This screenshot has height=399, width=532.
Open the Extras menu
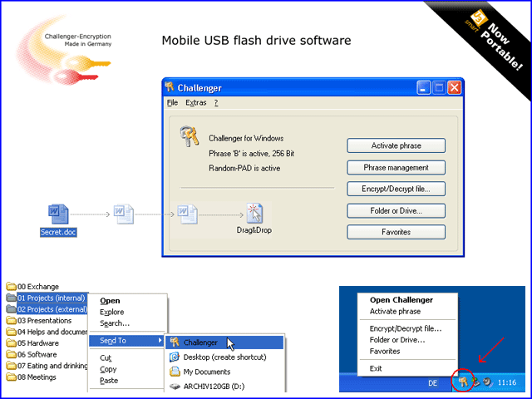[196, 102]
